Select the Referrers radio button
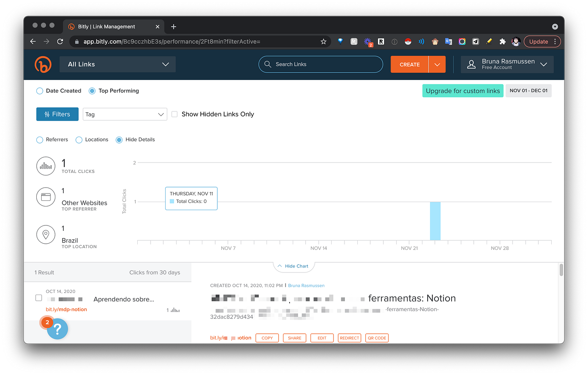Screen dimensions: 588x375 tap(40, 140)
